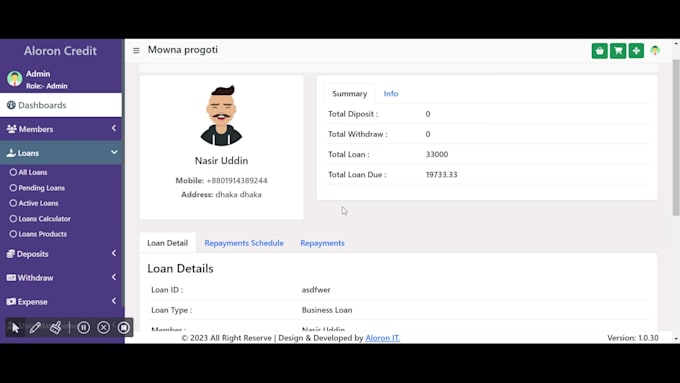680x383 pixels.
Task: Cancel the recording with the X button
Action: [104, 327]
